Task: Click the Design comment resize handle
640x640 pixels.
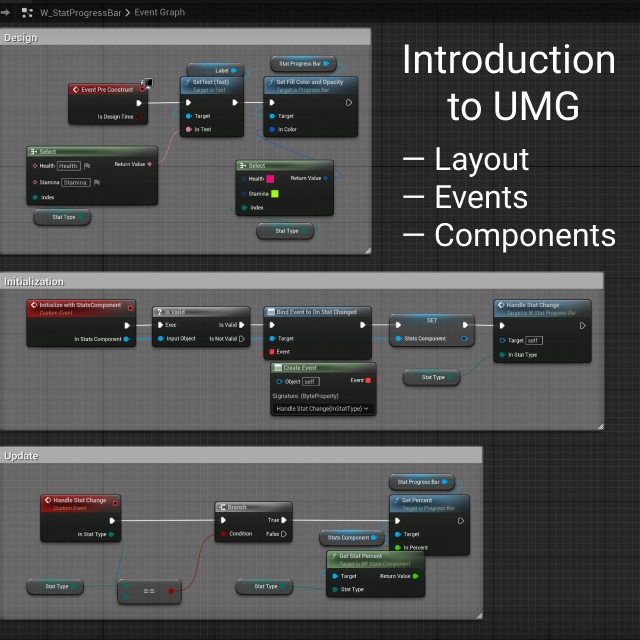Action: [368, 251]
